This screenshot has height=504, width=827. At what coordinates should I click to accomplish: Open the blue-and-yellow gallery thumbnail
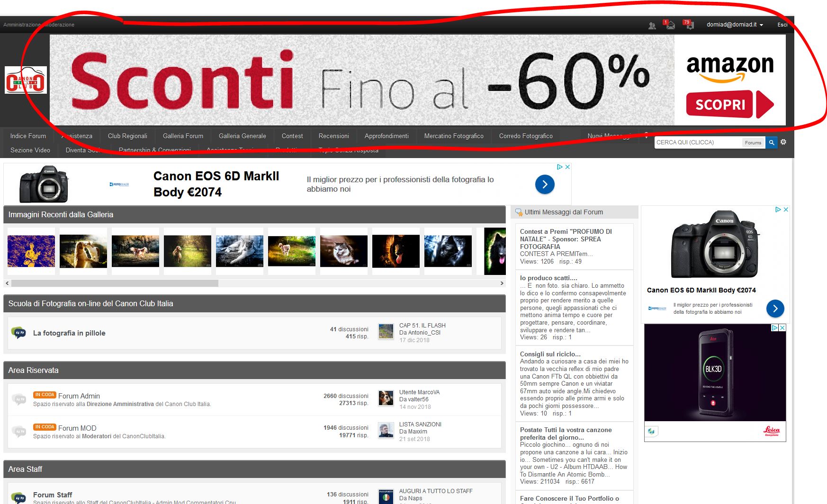point(31,251)
